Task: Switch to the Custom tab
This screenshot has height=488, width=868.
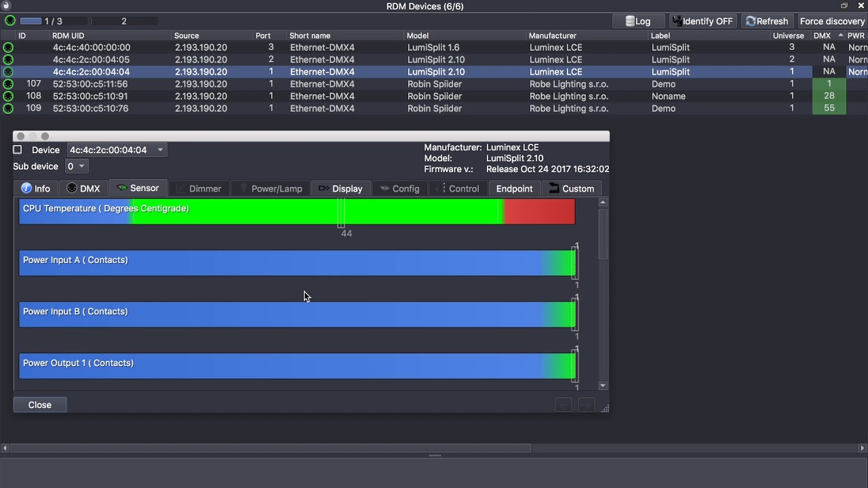Action: [x=572, y=188]
